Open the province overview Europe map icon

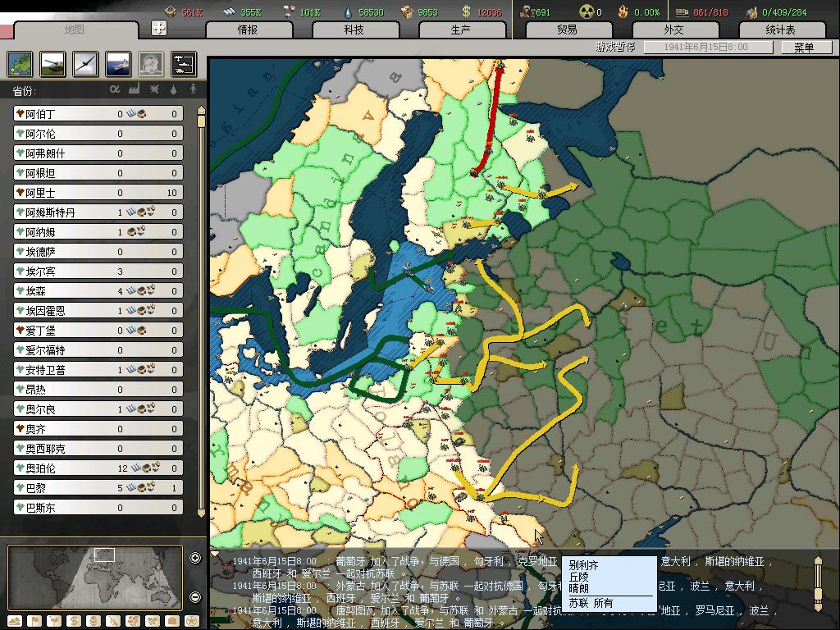pyautogui.click(x=20, y=63)
